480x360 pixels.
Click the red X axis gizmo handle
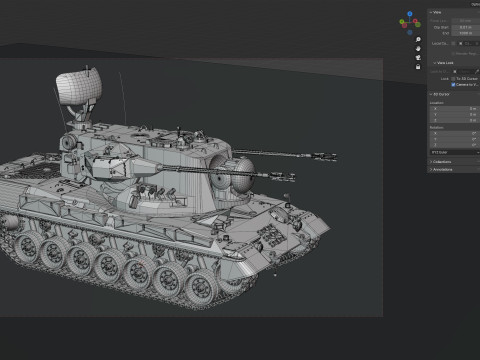coord(415,21)
